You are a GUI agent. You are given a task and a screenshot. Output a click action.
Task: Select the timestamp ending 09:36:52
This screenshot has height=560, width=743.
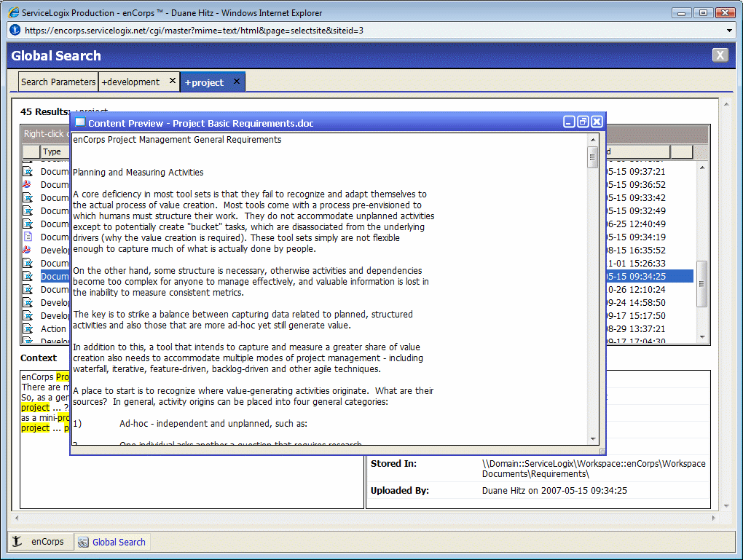pos(636,185)
